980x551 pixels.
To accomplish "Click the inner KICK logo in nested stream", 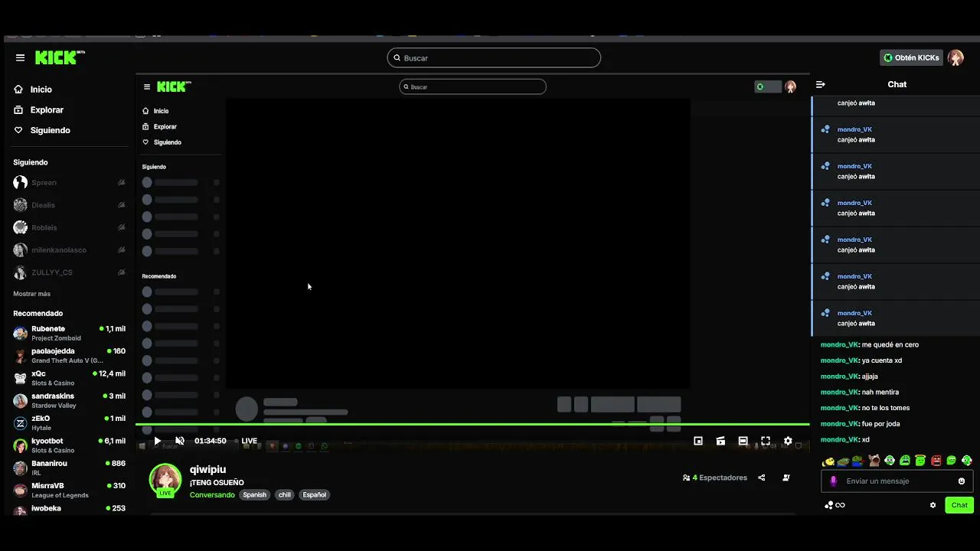I will pos(174,86).
